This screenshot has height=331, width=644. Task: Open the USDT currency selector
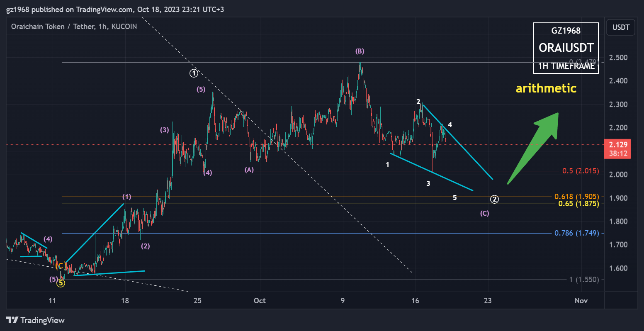[620, 27]
